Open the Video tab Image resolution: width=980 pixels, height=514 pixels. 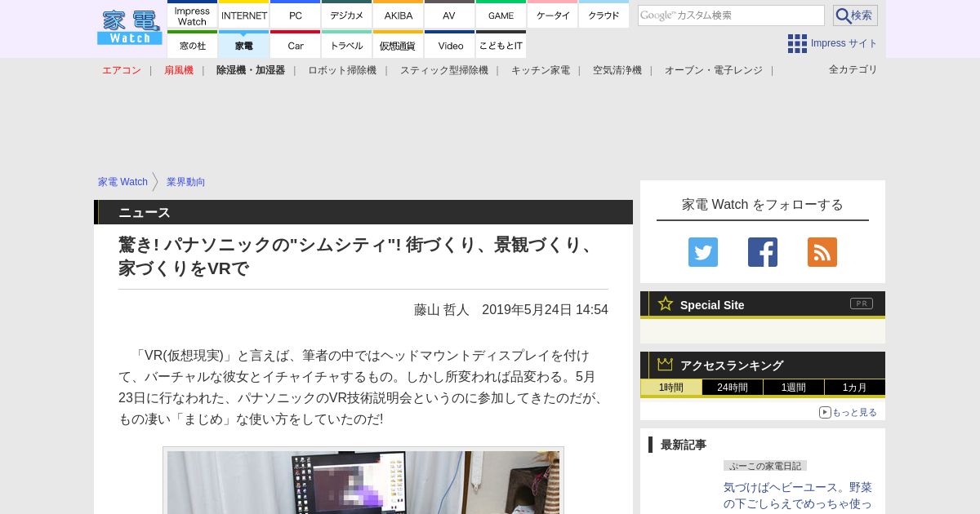tap(450, 45)
